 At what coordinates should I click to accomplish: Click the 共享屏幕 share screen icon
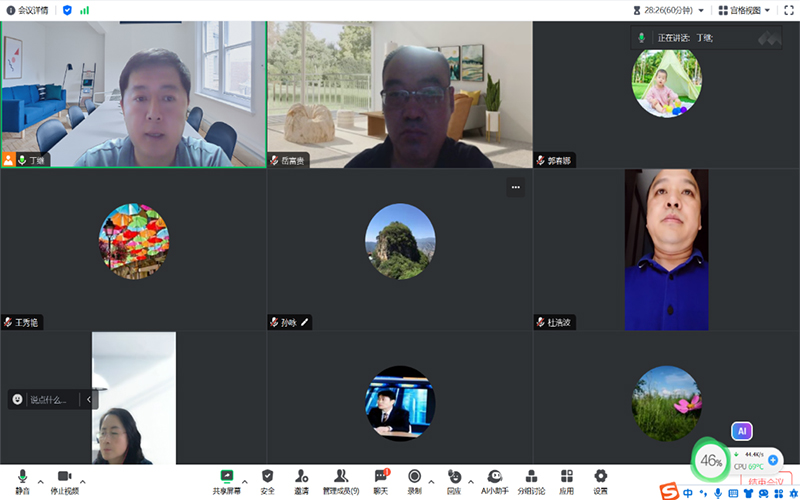pos(226,480)
